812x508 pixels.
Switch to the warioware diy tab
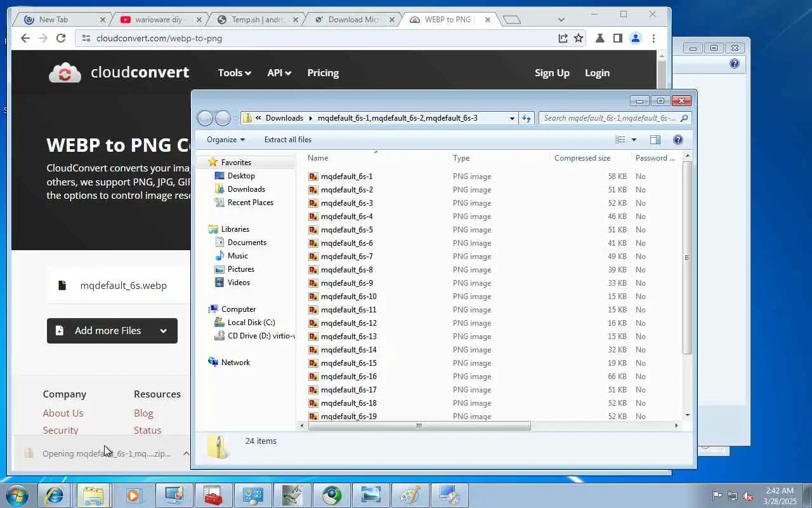pos(159,20)
